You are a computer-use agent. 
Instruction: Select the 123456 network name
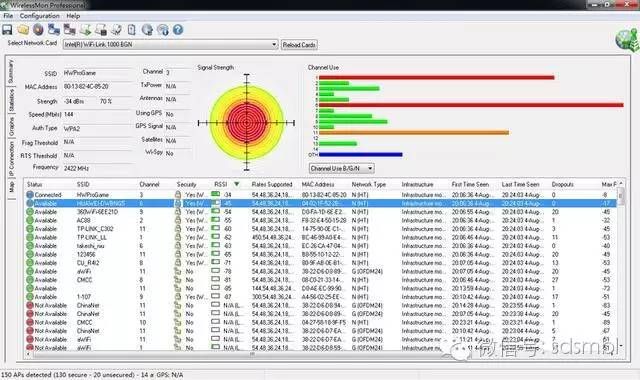pos(86,254)
